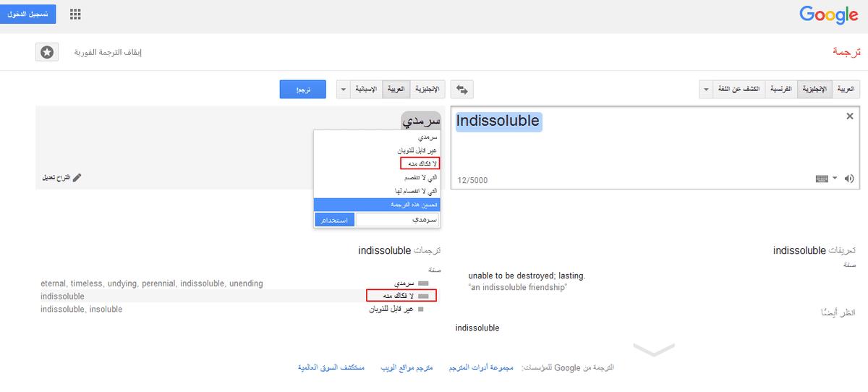This screenshot has height=392, width=868.
Task: Swap source and target languages
Action: click(x=462, y=90)
